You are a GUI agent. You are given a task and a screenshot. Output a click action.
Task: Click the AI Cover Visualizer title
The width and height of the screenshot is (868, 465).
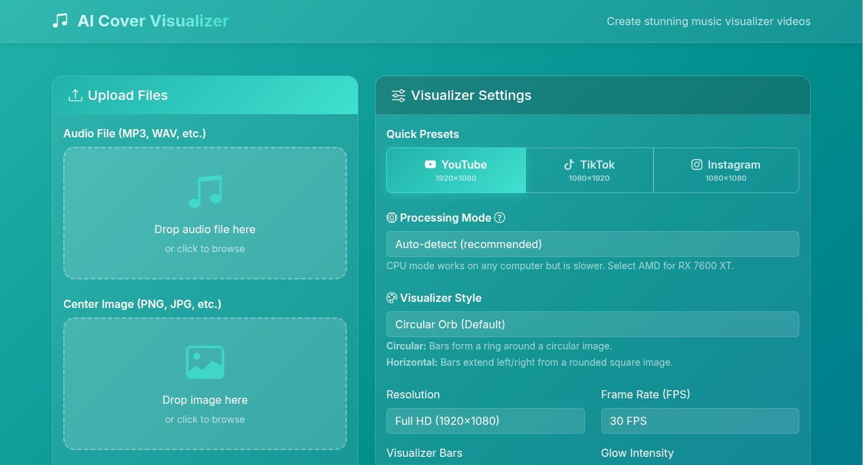pos(153,21)
